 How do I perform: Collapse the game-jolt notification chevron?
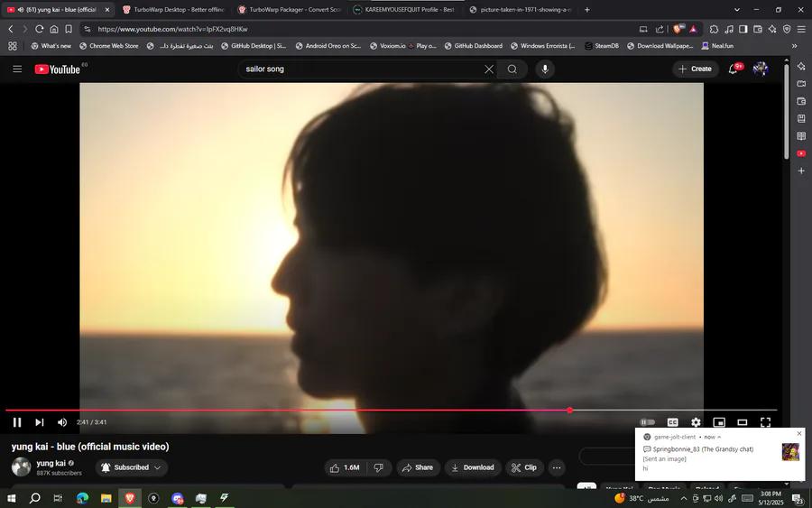coord(719,437)
